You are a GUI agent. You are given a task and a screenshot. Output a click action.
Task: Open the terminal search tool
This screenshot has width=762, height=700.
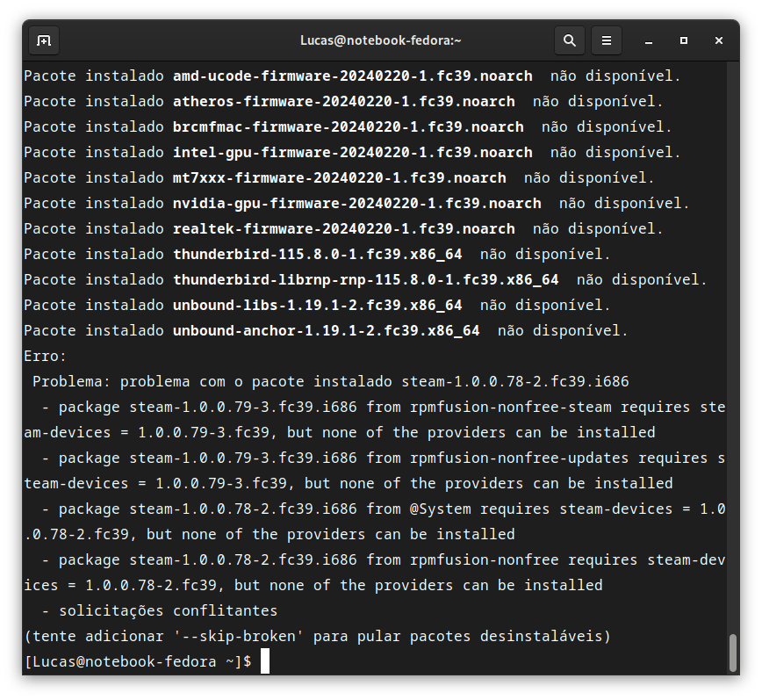pos(570,40)
